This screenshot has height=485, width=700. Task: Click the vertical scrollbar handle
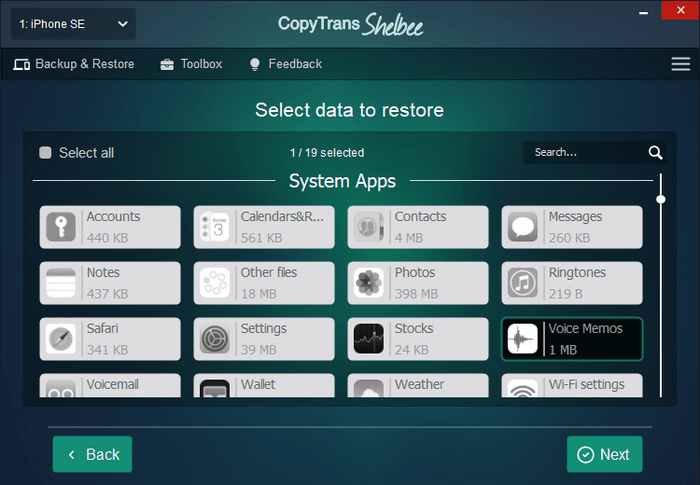(x=661, y=199)
